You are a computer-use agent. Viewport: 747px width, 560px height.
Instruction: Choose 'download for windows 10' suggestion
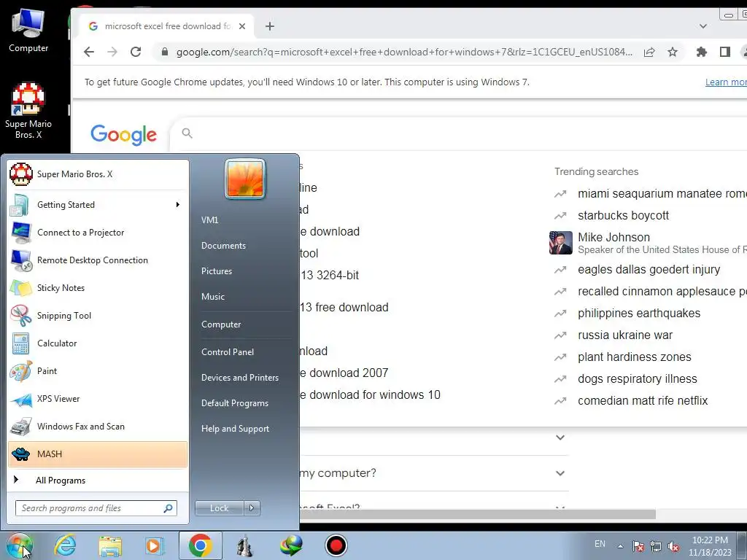(x=370, y=394)
